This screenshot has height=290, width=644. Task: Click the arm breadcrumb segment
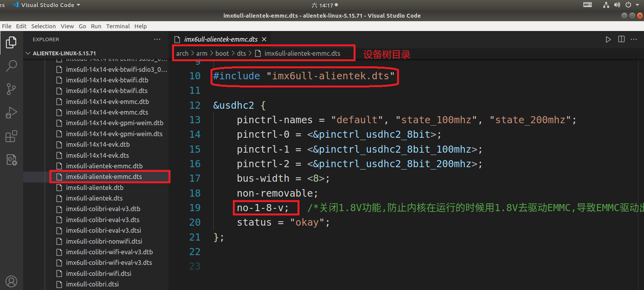point(202,53)
